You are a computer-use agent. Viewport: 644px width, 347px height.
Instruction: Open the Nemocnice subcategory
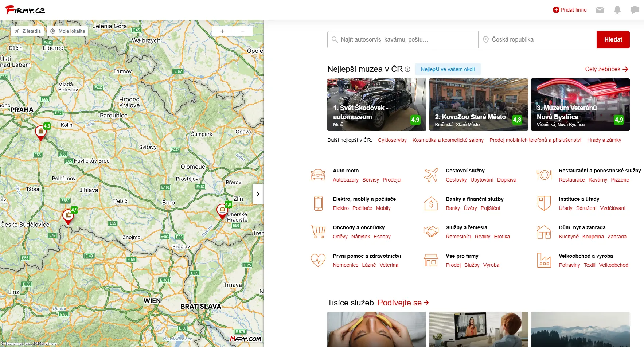(x=346, y=265)
